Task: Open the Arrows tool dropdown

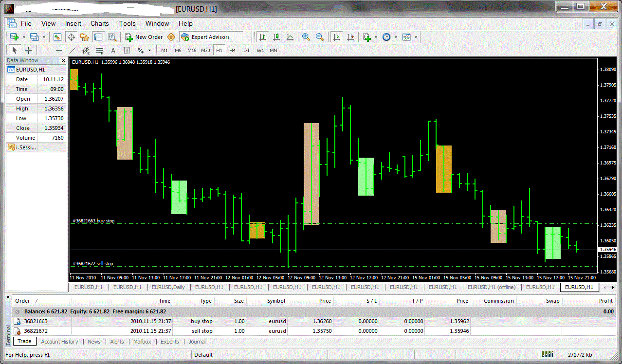Action: click(150, 50)
